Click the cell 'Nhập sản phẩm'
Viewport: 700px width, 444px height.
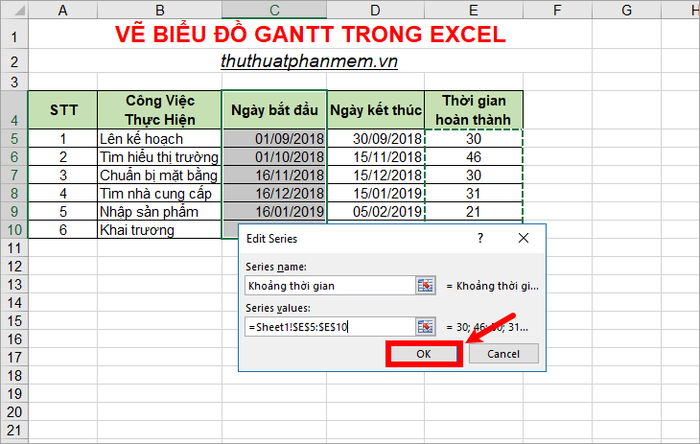pyautogui.click(x=159, y=212)
